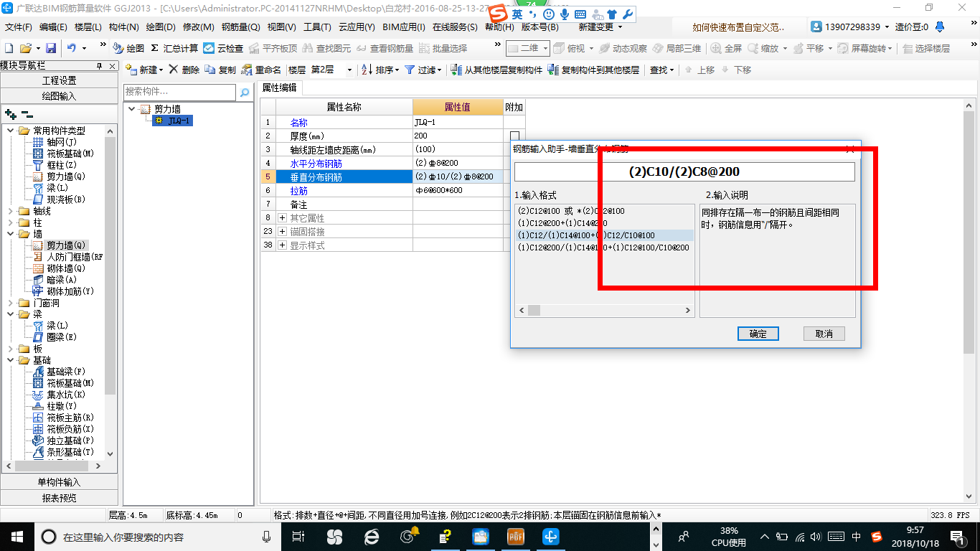Expand the 柱 tree node

click(x=11, y=222)
